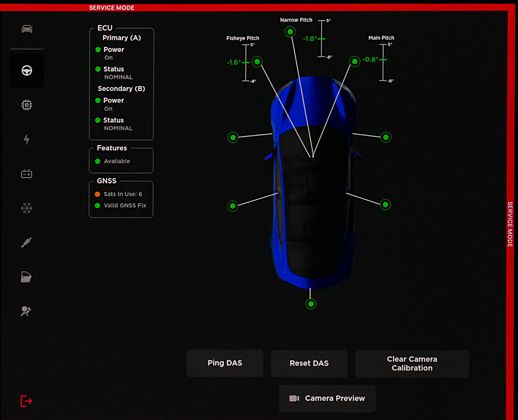The width and height of the screenshot is (518, 420).
Task: Open the low voltage battery panel
Action: click(26, 174)
